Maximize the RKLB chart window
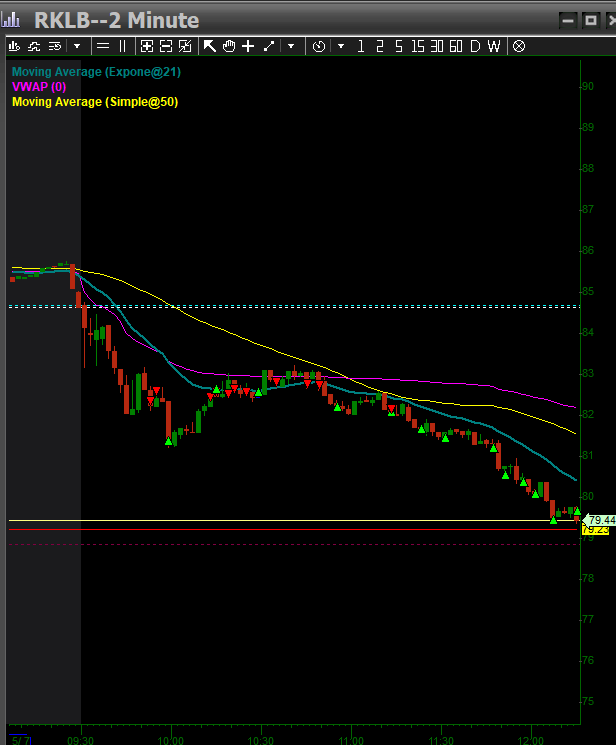Viewport: 616px width, 745px height. click(590, 20)
